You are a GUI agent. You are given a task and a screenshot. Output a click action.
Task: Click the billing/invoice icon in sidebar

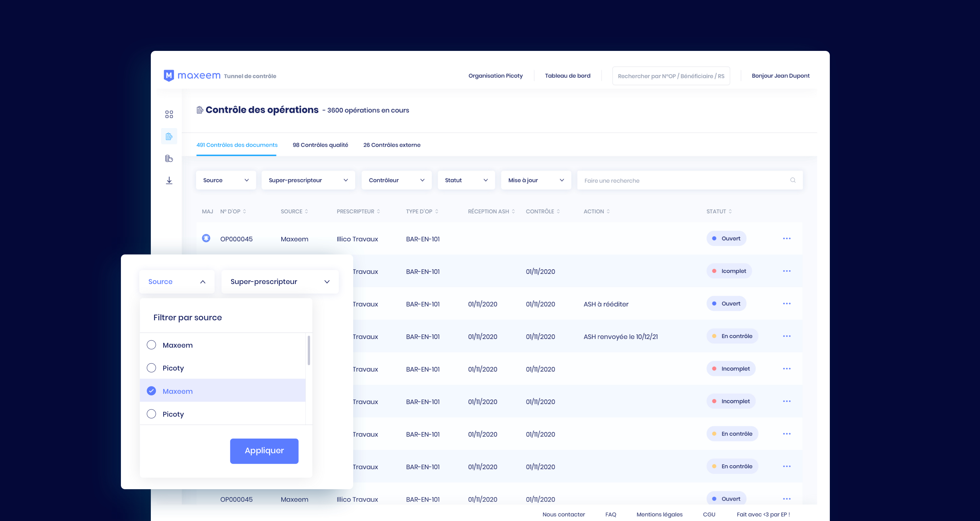(x=169, y=158)
